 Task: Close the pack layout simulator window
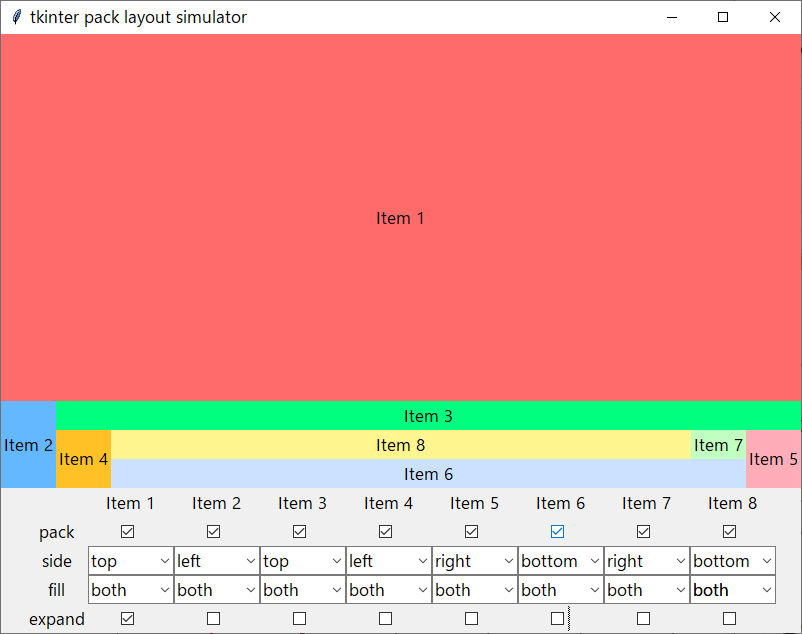[x=774, y=17]
